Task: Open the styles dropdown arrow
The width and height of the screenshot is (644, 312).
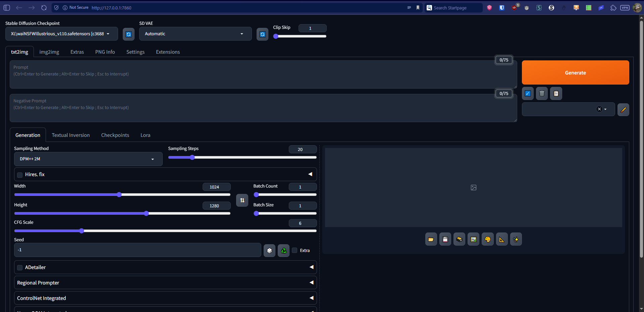Action: [605, 109]
